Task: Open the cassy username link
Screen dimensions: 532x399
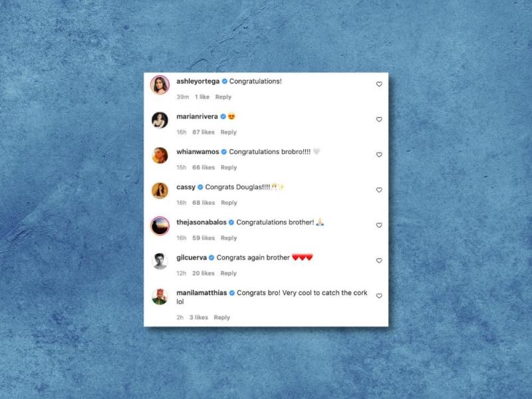Action: click(186, 188)
